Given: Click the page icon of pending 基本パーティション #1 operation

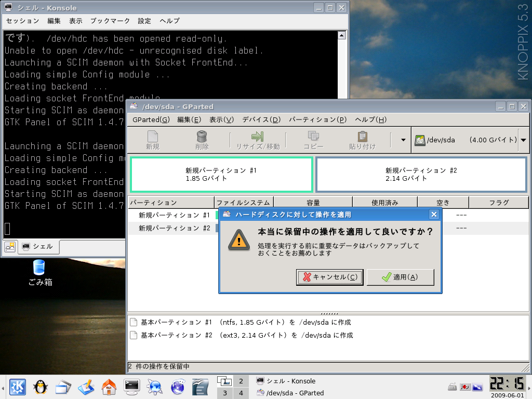Looking at the screenshot, I should [134, 322].
